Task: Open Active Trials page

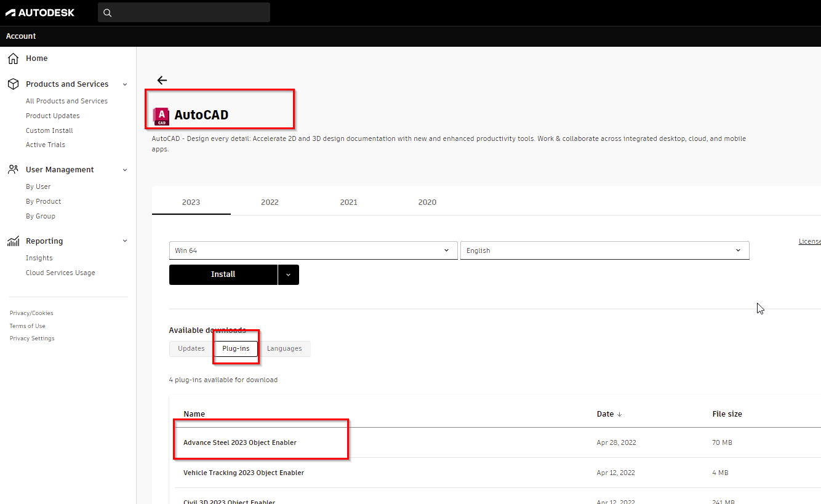Action: click(x=46, y=145)
